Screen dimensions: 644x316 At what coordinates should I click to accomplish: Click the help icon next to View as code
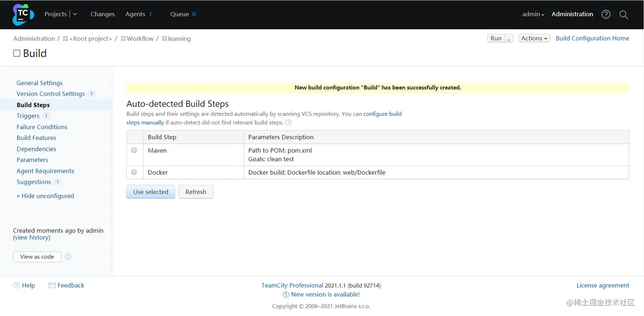coord(68,257)
